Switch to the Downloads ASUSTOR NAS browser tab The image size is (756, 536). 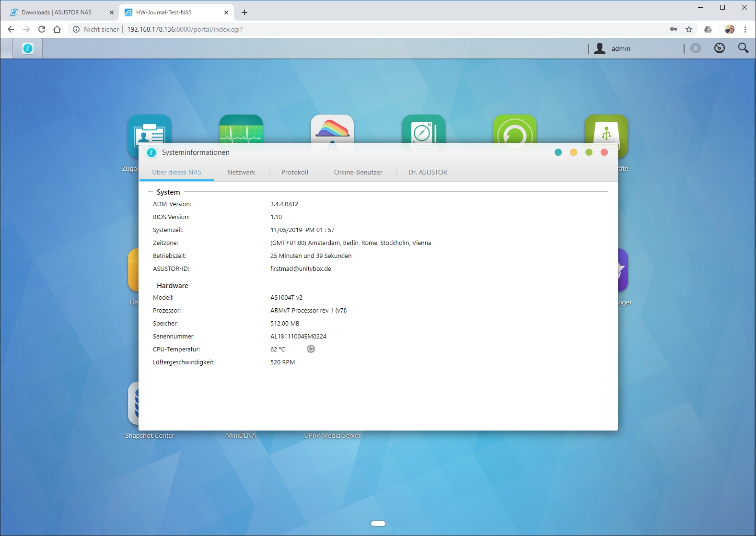[x=57, y=12]
